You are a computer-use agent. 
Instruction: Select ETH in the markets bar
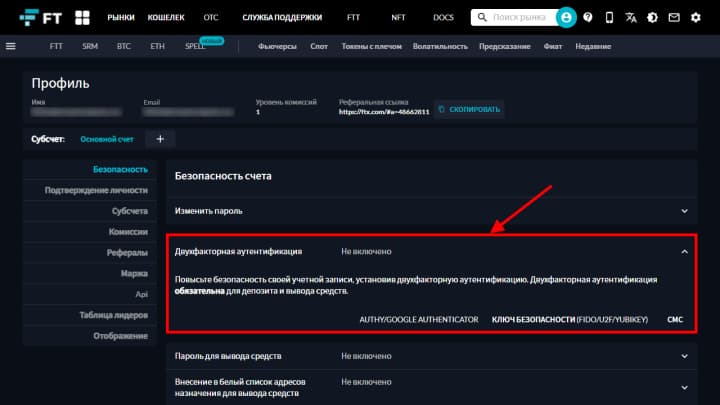[x=157, y=46]
